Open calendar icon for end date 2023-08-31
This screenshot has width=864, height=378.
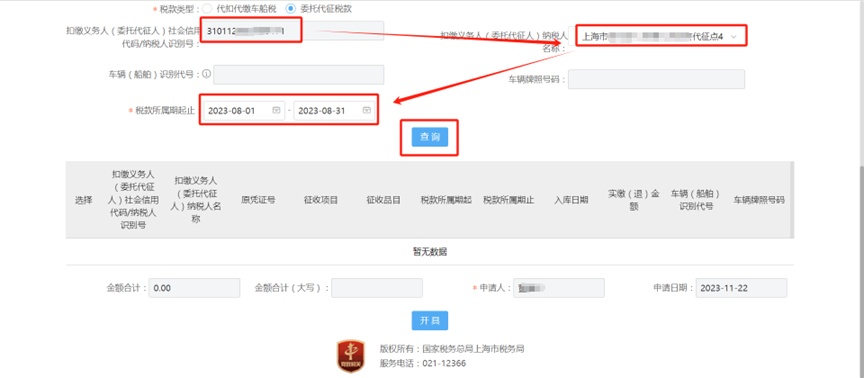pos(366,111)
